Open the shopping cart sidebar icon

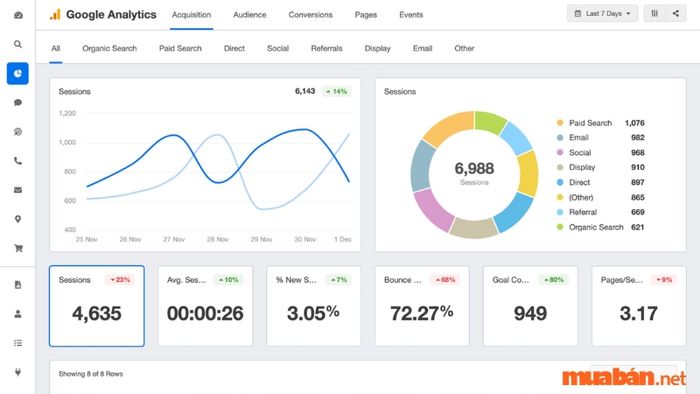(x=18, y=248)
